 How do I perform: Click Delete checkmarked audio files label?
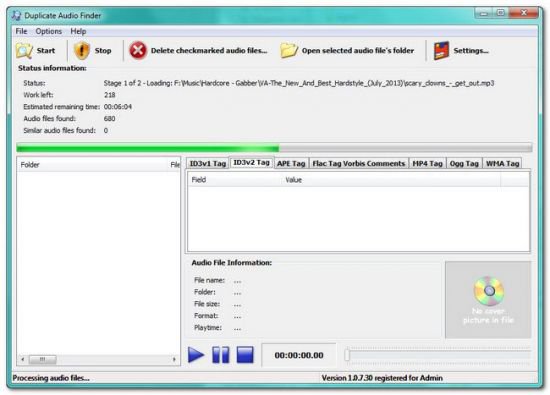209,51
